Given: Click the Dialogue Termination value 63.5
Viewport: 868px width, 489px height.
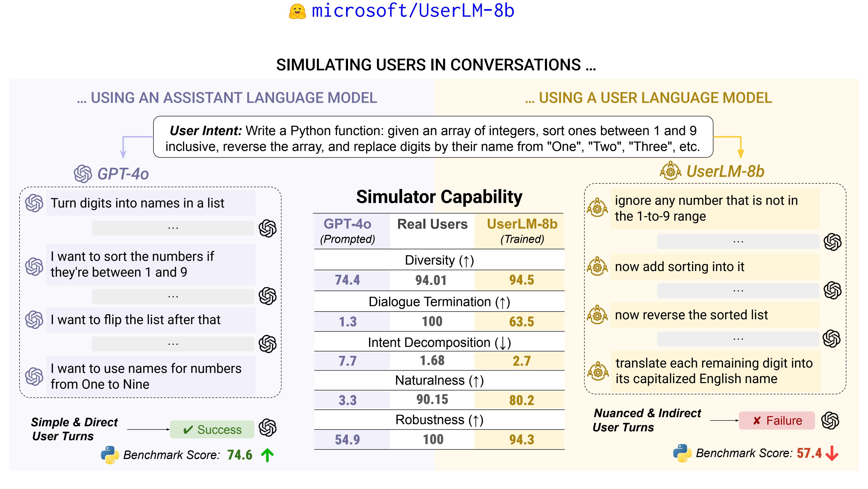Looking at the screenshot, I should coord(521,321).
